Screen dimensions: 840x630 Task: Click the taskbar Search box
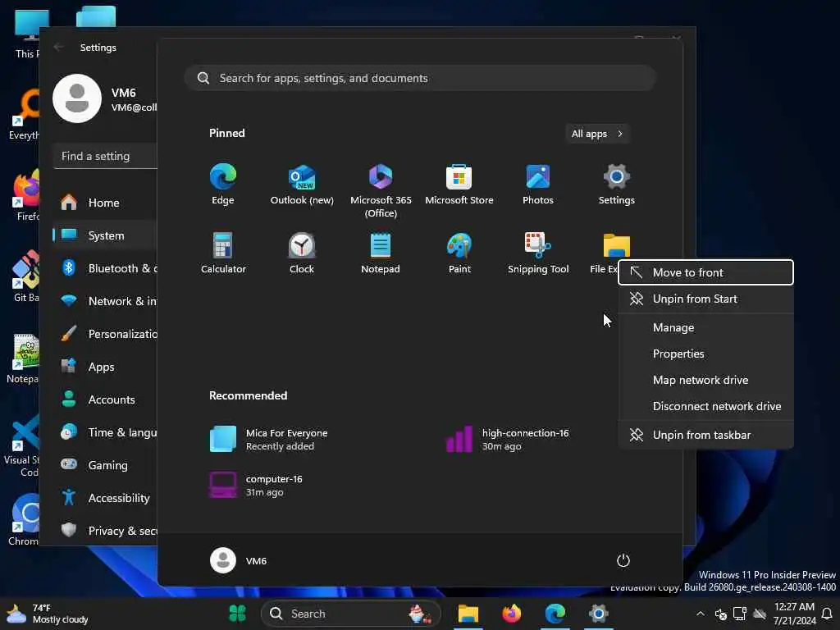click(x=351, y=614)
